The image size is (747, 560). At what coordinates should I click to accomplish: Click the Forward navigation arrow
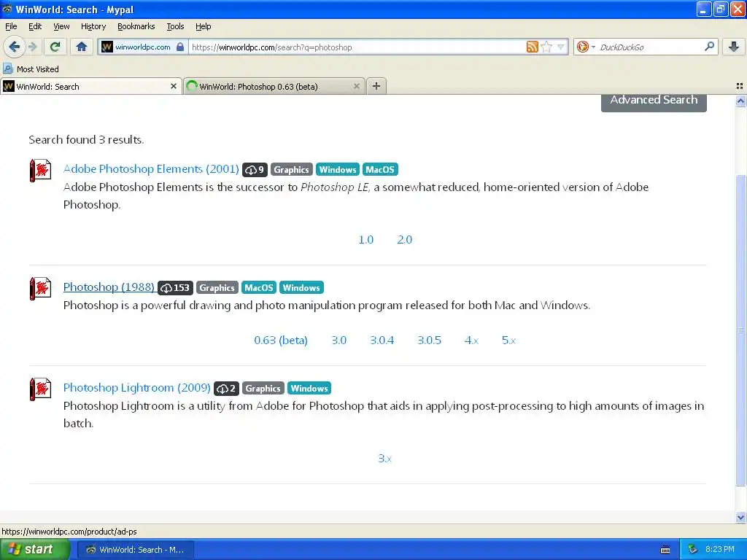click(x=32, y=47)
